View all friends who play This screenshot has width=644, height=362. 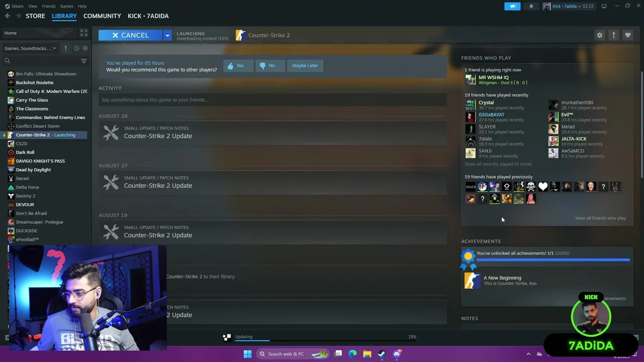[600, 218]
